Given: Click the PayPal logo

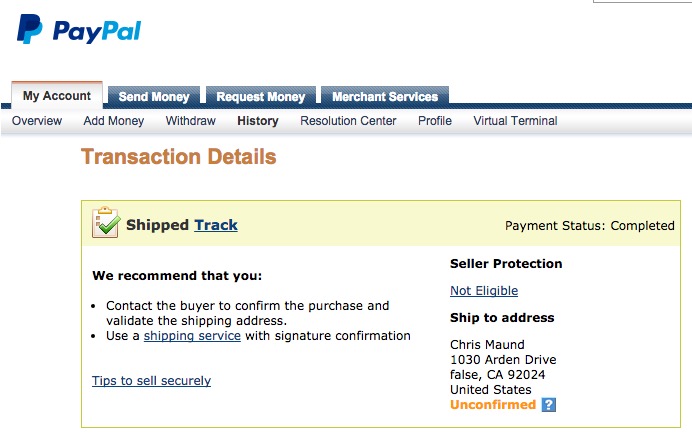Looking at the screenshot, I should (x=79, y=30).
